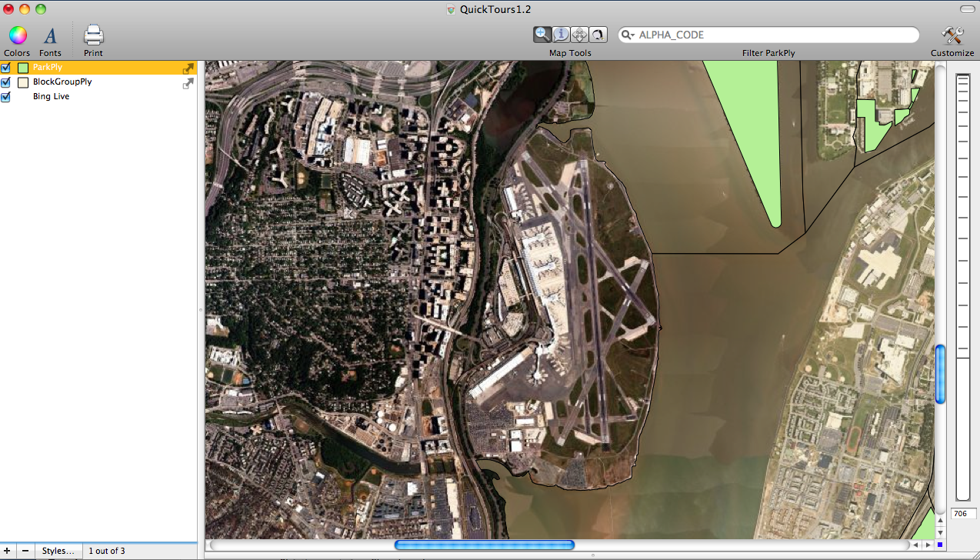The width and height of the screenshot is (980, 560).
Task: Click the plus add layer button
Action: [x=8, y=551]
